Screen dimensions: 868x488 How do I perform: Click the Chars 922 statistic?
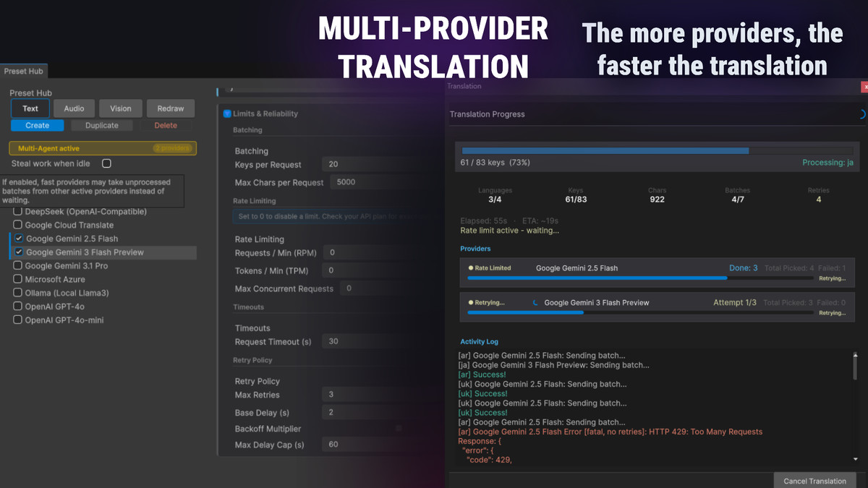(x=657, y=195)
